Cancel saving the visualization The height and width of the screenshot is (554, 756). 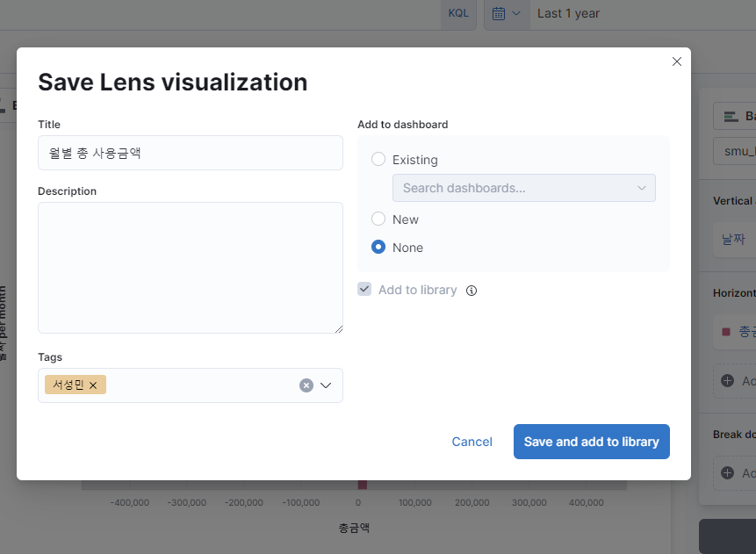[472, 442]
